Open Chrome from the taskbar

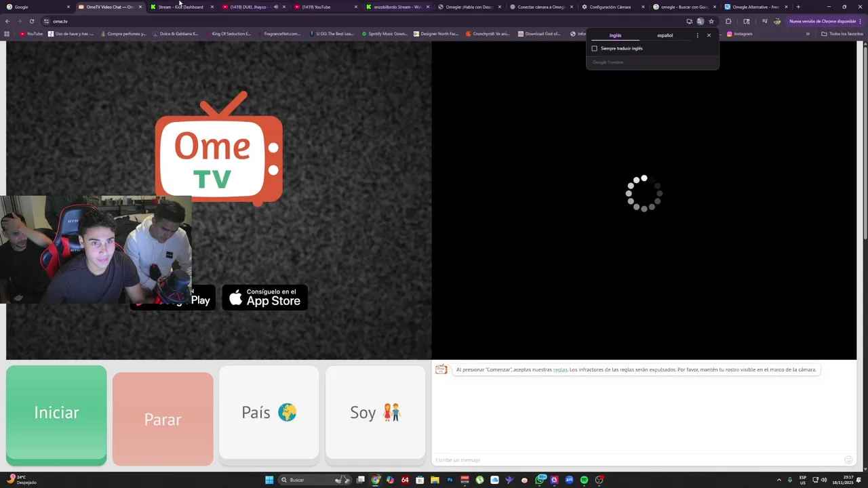376,480
